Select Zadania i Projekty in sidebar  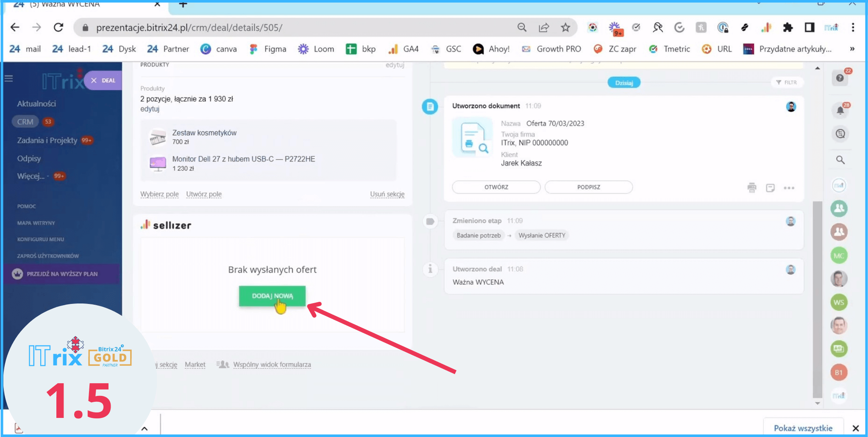click(x=47, y=140)
